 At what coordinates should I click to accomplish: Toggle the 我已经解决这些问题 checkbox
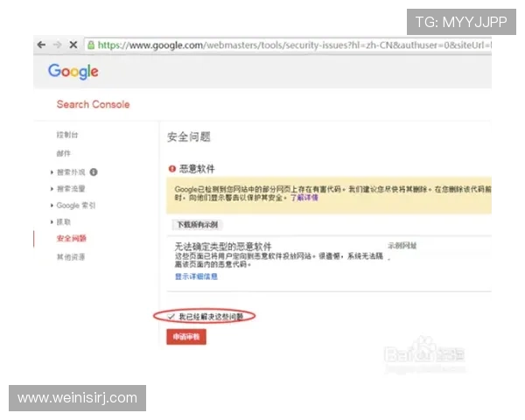coord(171,317)
